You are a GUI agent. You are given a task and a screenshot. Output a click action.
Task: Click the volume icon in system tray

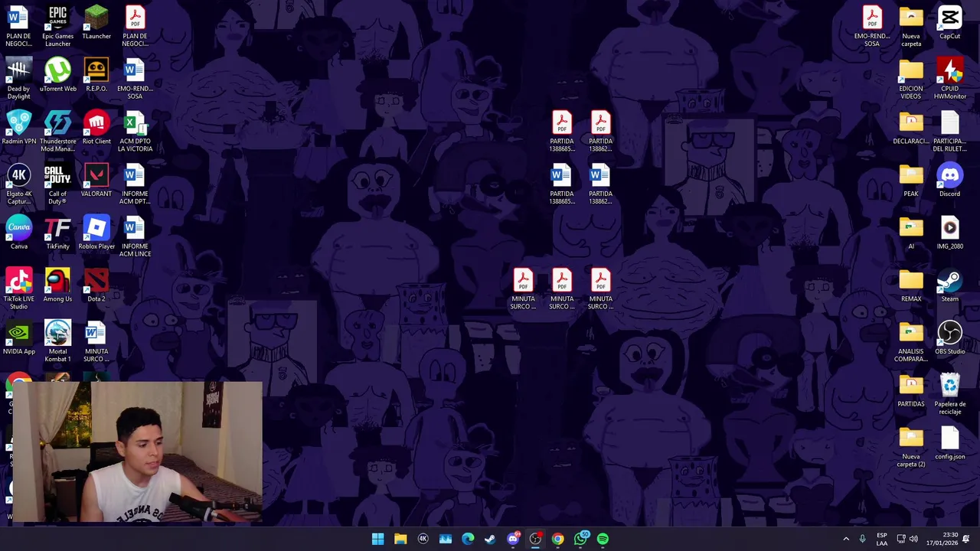pos(913,539)
